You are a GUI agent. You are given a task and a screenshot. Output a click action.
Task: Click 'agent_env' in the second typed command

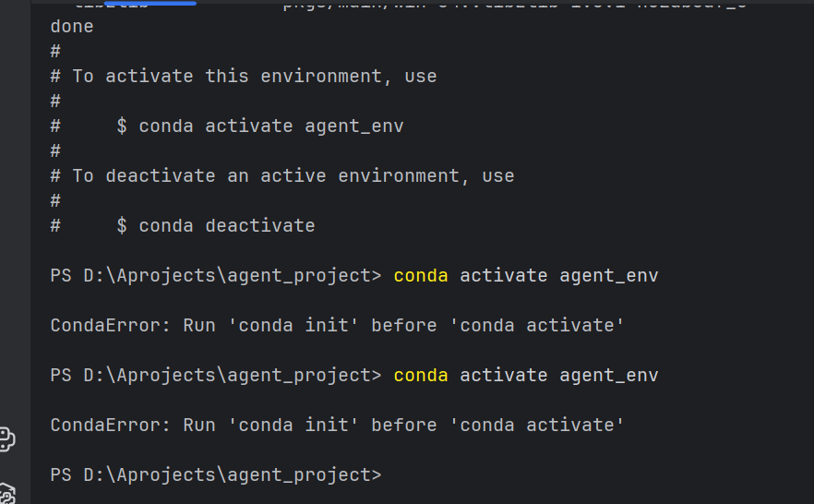[x=609, y=376]
